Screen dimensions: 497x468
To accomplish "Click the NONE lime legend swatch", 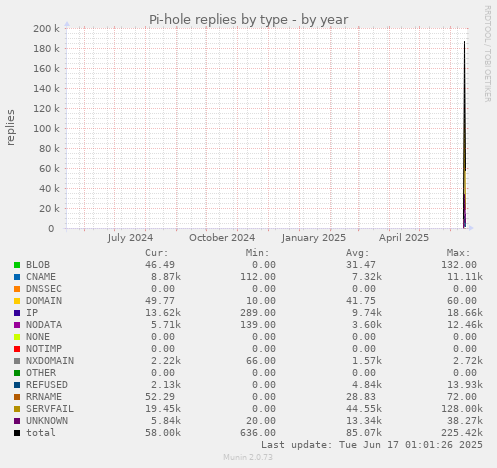I will point(17,337).
